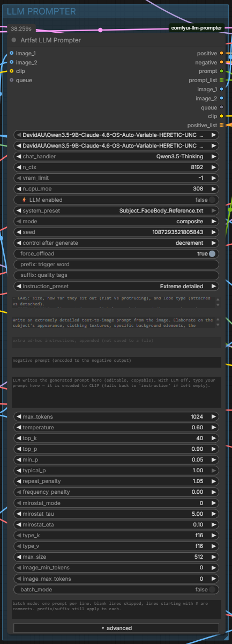Increase top_p with right arrow
Viewport: 232px width, 644px height.
[214, 449]
